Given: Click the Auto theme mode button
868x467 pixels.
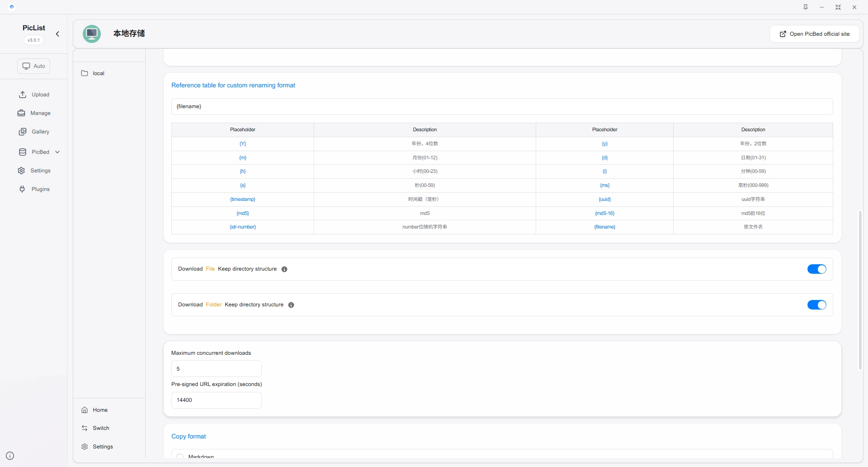Looking at the screenshot, I should [x=34, y=66].
